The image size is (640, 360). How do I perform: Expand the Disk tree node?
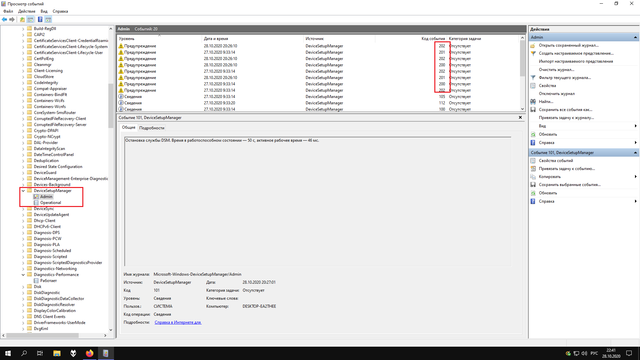23,287
